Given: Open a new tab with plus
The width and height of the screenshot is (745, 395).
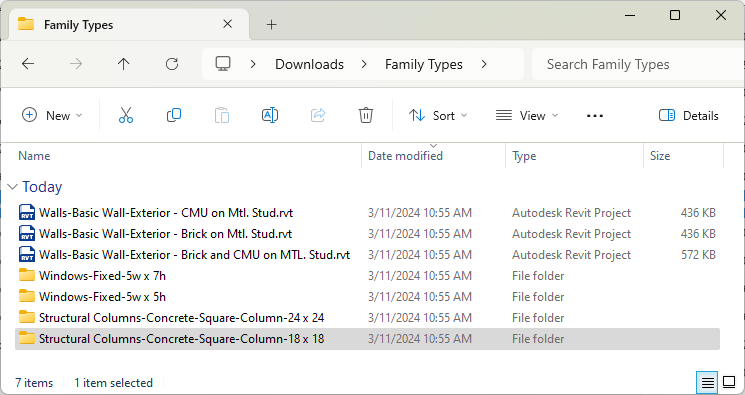Looking at the screenshot, I should tap(271, 24).
